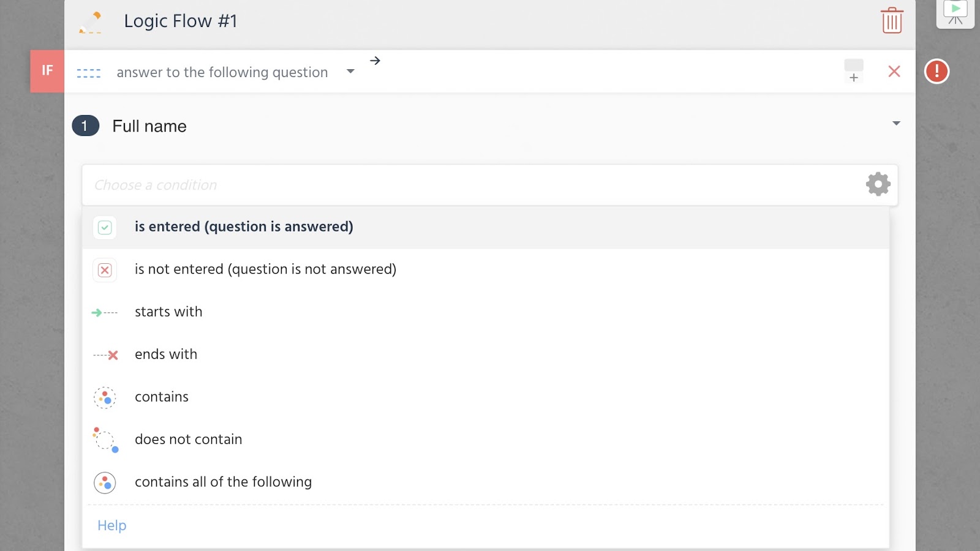This screenshot has height=551, width=980.
Task: Click the red error warning icon
Action: point(937,71)
